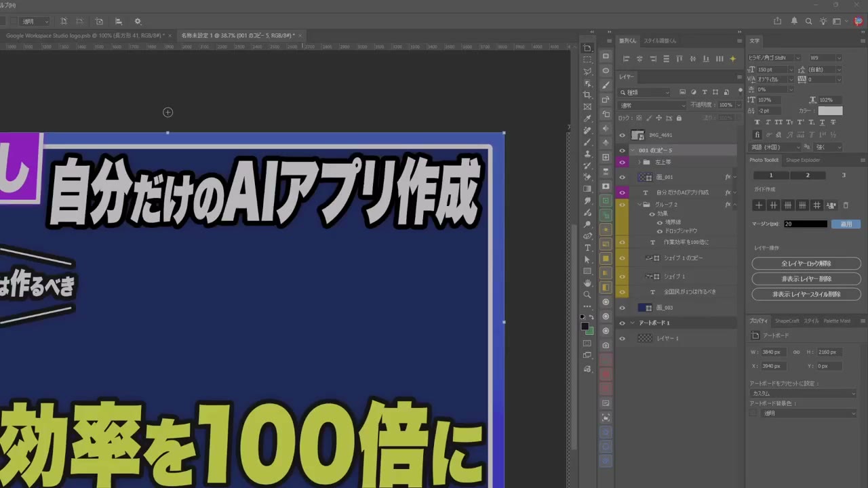Screen dimensions: 868x488
Task: Filter layers by pixel layer icon
Action: [683, 92]
